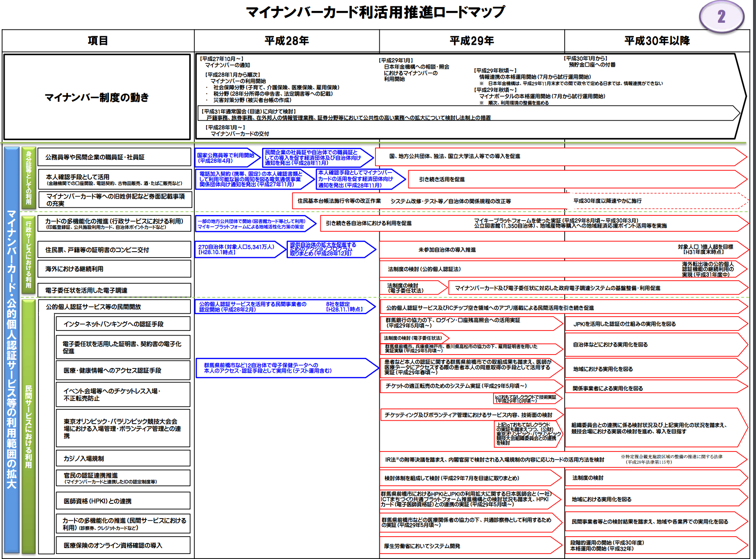The width and height of the screenshot is (756, 559).
Task: Click the マイナンバー制度の動き box
Action: pyautogui.click(x=97, y=97)
